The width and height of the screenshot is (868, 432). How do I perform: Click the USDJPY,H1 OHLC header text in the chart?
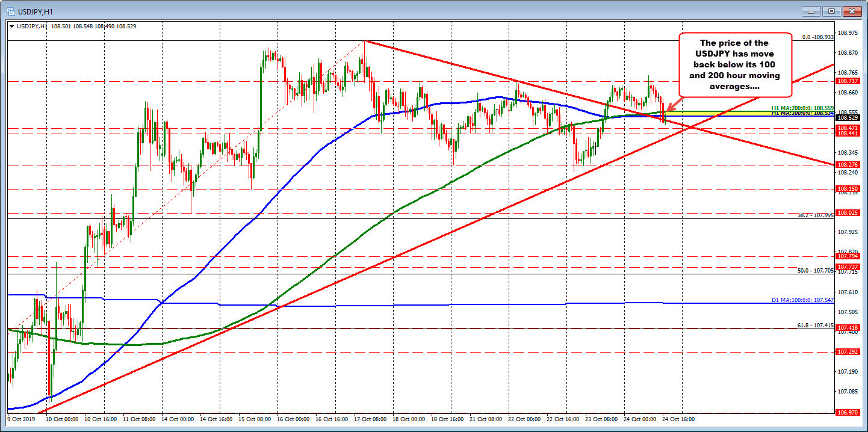click(76, 26)
